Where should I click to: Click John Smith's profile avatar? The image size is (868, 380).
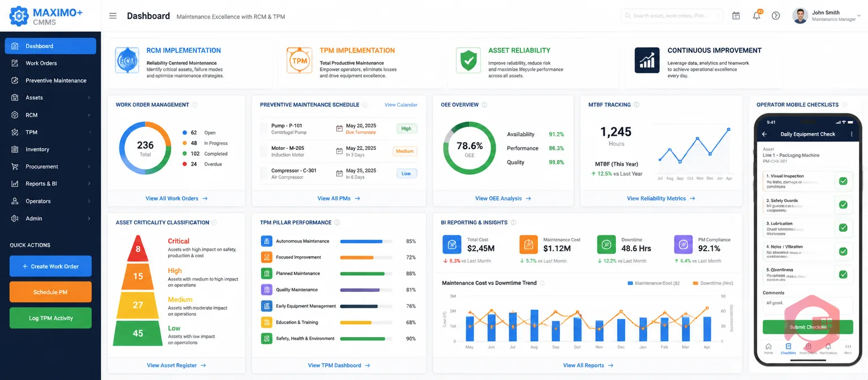click(x=800, y=16)
